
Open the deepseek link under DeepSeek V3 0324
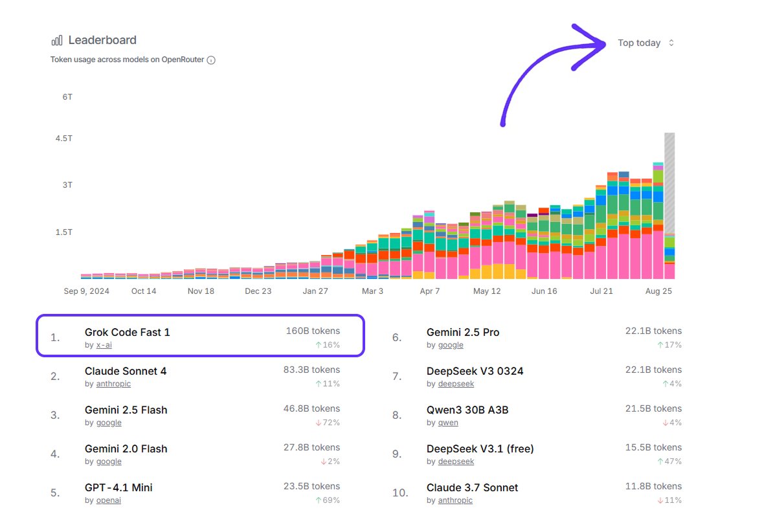(x=456, y=384)
